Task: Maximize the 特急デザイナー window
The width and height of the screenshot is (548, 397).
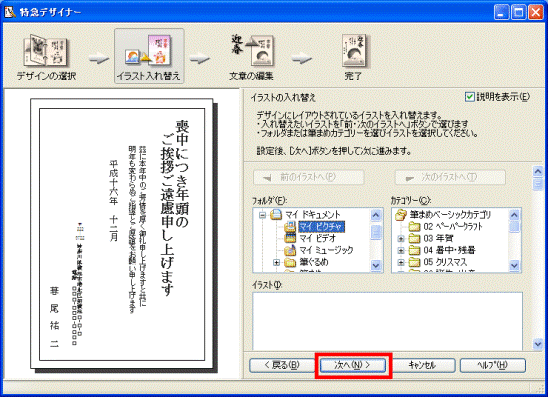Action: pos(519,12)
